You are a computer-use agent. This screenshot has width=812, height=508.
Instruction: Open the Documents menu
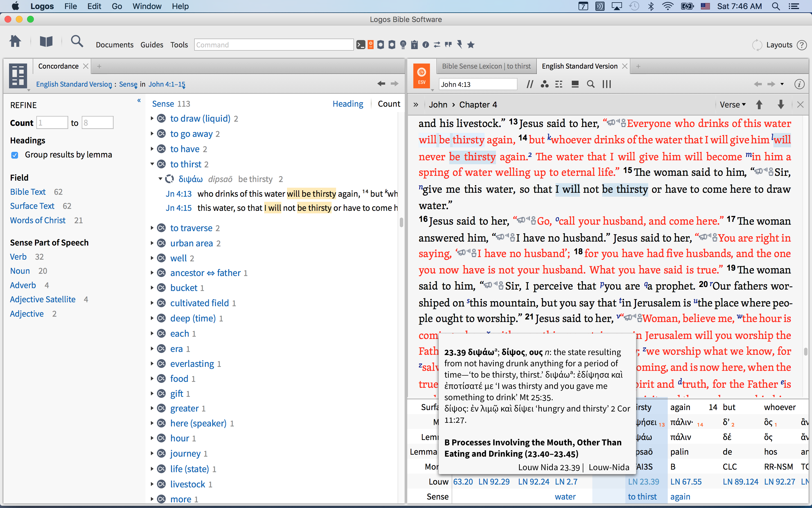[x=114, y=45]
